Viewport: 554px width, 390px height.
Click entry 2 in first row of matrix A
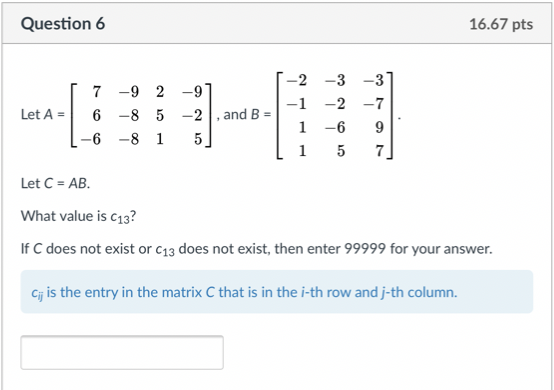[x=160, y=92]
